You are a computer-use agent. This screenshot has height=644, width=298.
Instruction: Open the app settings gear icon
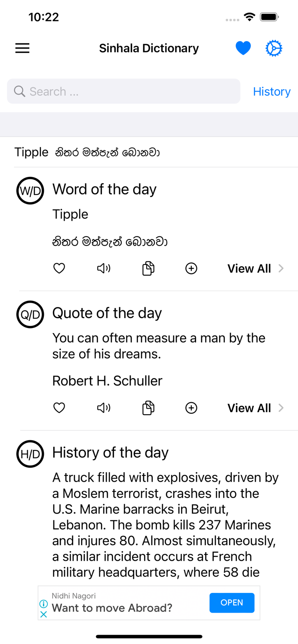(x=274, y=48)
